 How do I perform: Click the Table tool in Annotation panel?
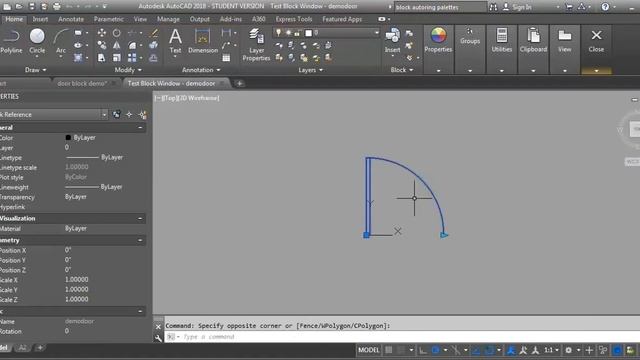[x=226, y=58]
